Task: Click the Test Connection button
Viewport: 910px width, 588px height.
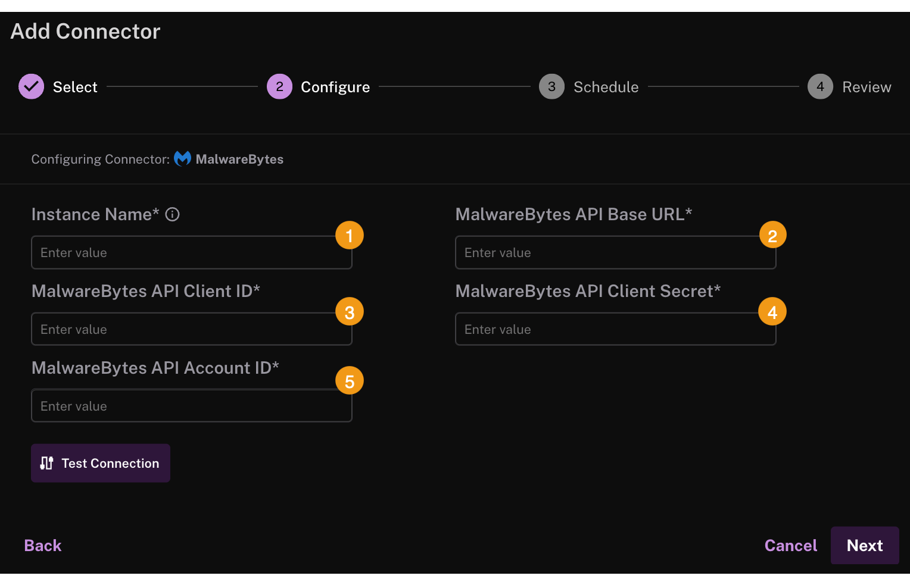Action: pyautogui.click(x=101, y=463)
